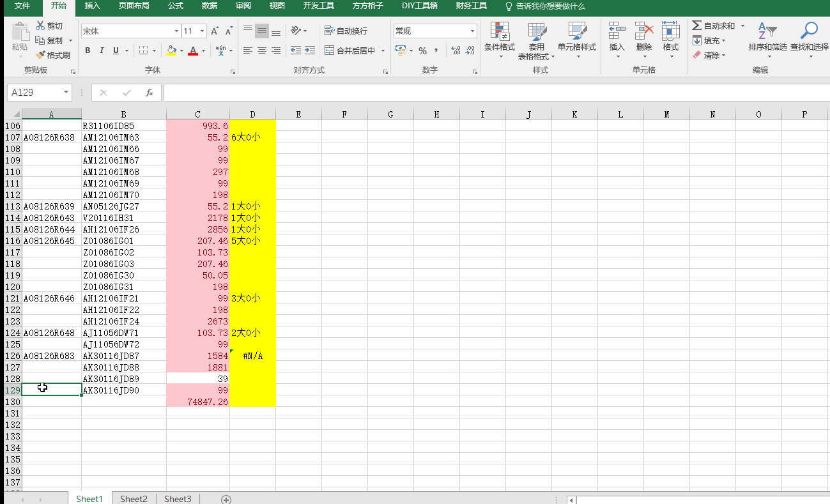The height and width of the screenshot is (504, 830).
Task: Click the insert function fx icon
Action: pos(149,93)
